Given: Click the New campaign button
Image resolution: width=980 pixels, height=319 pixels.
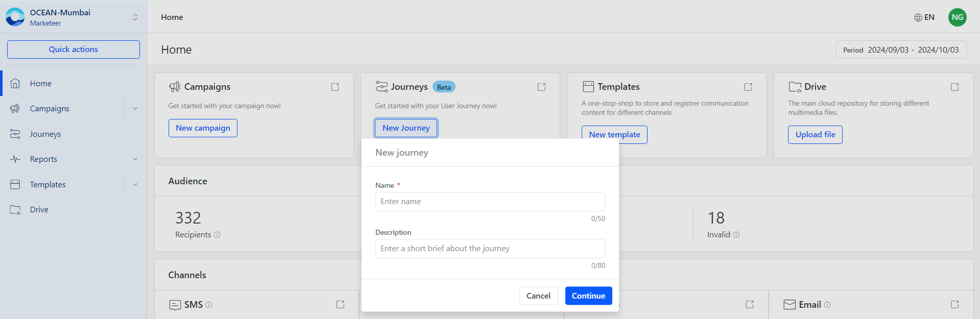Looking at the screenshot, I should [203, 128].
